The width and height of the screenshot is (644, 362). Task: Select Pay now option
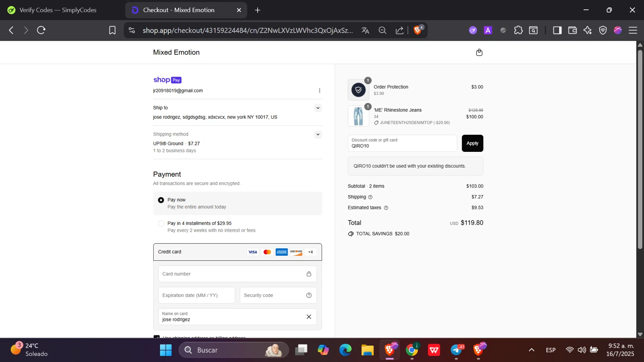coord(161,200)
